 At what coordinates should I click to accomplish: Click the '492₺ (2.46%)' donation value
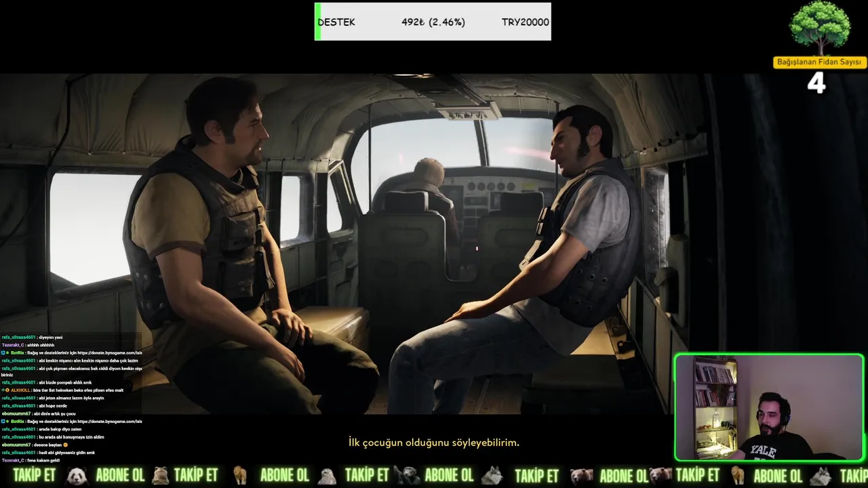coord(433,22)
